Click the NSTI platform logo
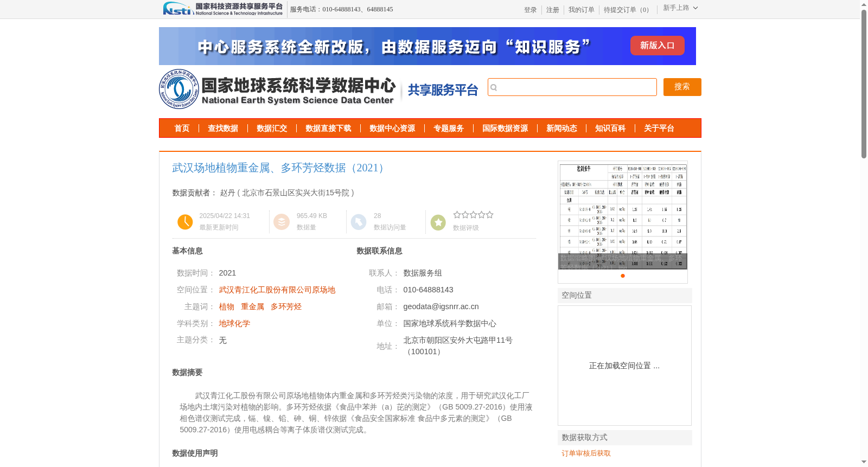This screenshot has width=868, height=467. click(223, 9)
